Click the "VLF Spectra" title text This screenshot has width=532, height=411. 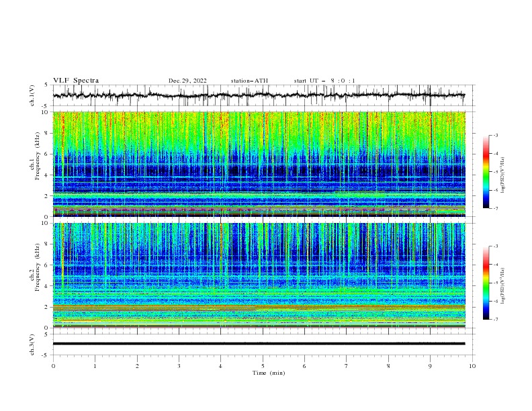[76, 81]
